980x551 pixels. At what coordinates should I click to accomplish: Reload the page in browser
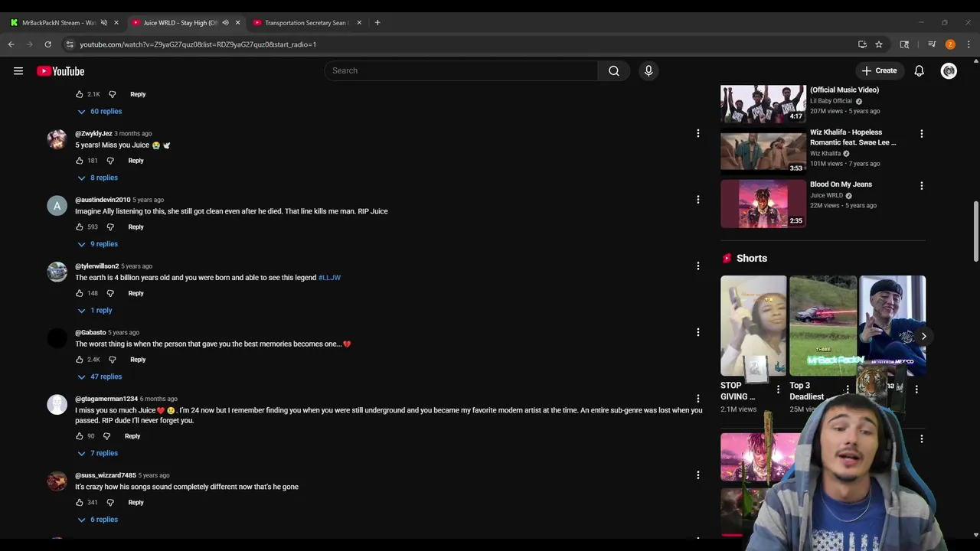point(47,44)
